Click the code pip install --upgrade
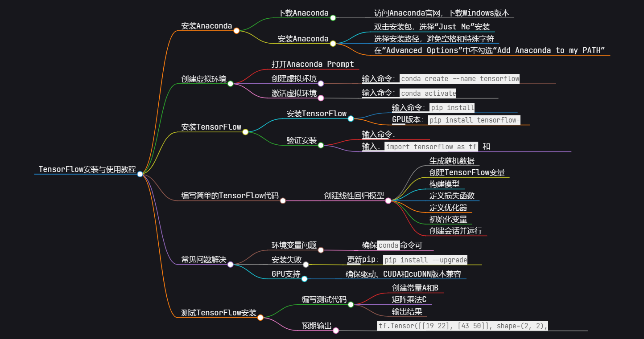This screenshot has width=644, height=339. [x=425, y=260]
